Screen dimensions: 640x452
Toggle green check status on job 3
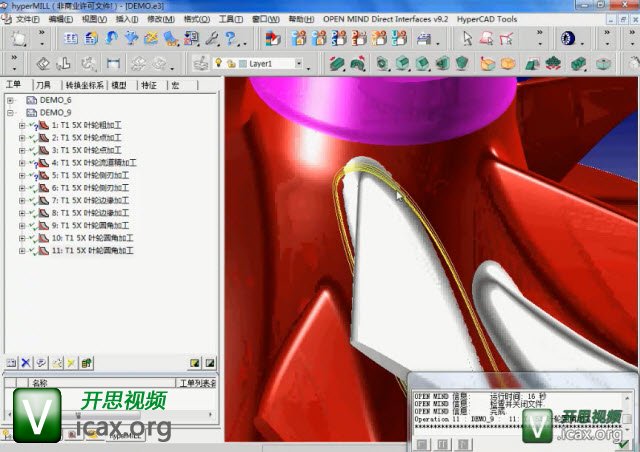click(33, 150)
